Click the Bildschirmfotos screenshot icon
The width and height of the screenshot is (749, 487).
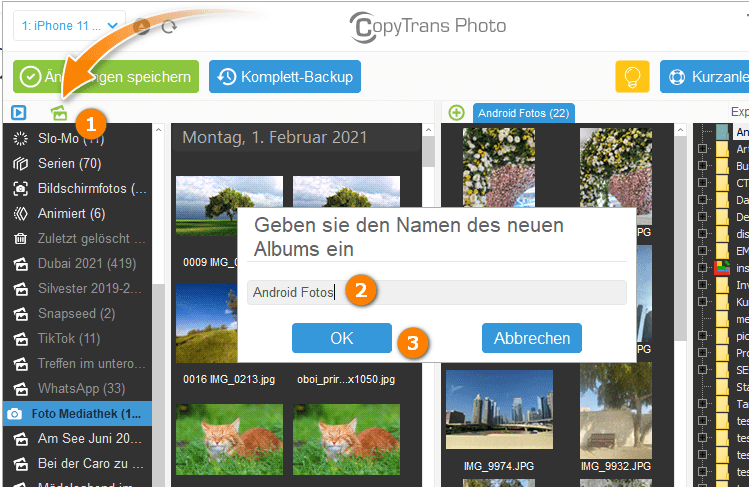(21, 189)
